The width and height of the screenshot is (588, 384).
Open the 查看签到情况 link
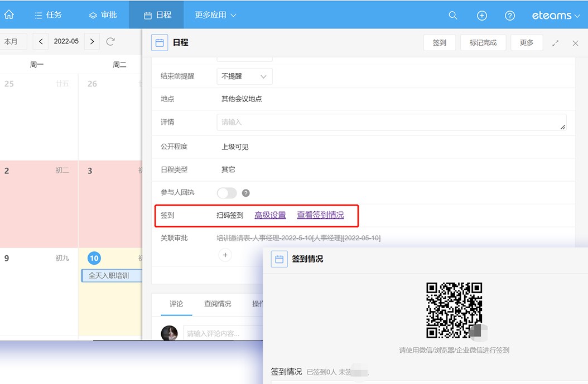click(x=320, y=215)
